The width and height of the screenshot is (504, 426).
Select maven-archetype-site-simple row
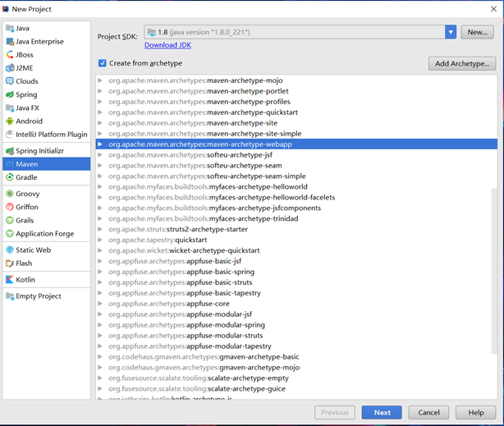tap(296, 134)
